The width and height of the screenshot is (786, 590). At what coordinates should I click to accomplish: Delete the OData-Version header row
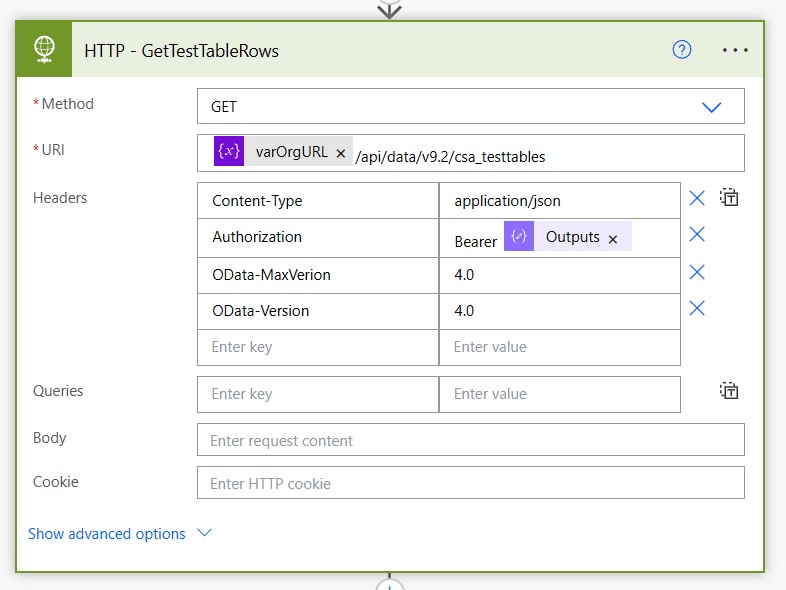coord(697,308)
